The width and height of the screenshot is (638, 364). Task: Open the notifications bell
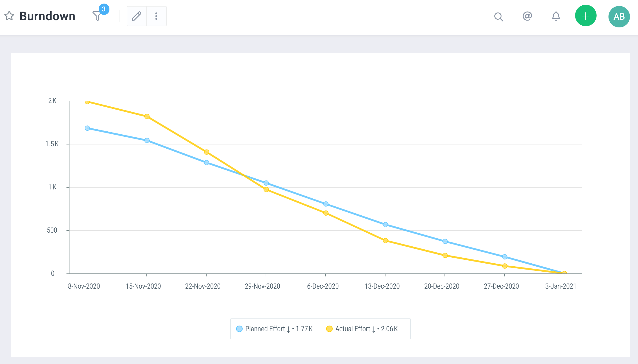coord(556,16)
